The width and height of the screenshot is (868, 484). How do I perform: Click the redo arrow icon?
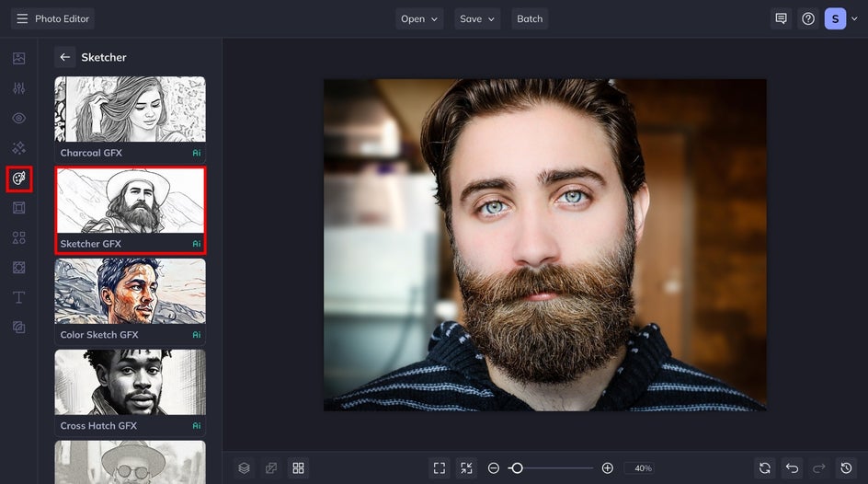tap(819, 468)
